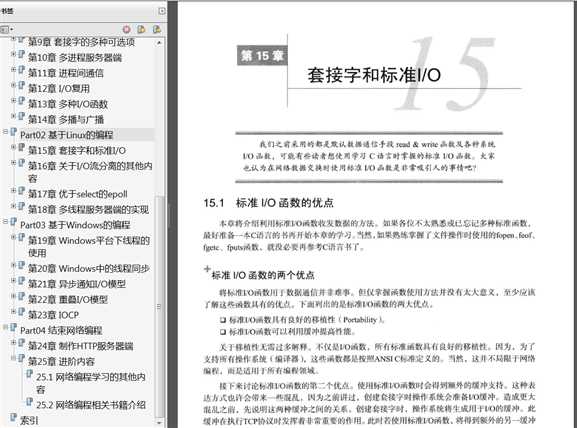Go to bookmark 第17章 优于select的epoll
This screenshot has height=428, width=577.
pos(78,194)
